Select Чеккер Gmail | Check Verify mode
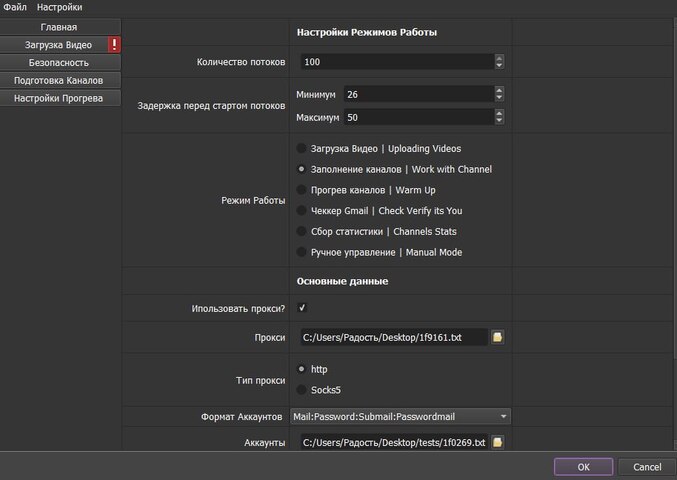 tap(302, 211)
